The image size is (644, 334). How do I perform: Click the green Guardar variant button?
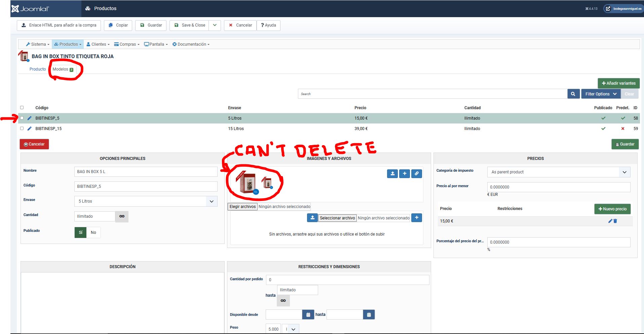[x=625, y=144]
